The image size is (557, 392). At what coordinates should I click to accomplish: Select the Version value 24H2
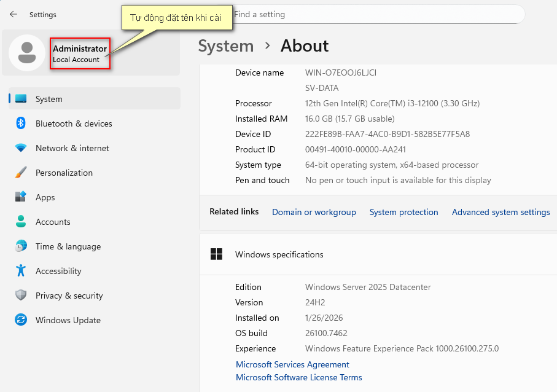pos(315,302)
